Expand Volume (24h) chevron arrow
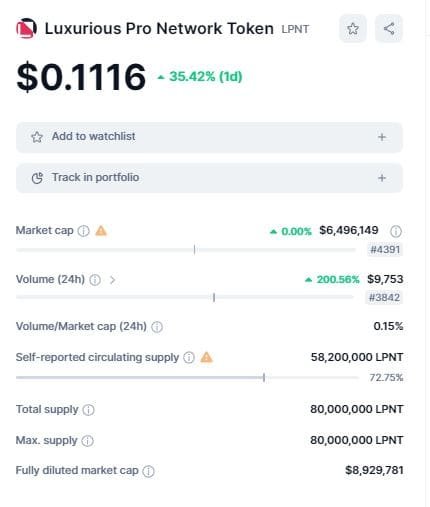 click(x=113, y=280)
